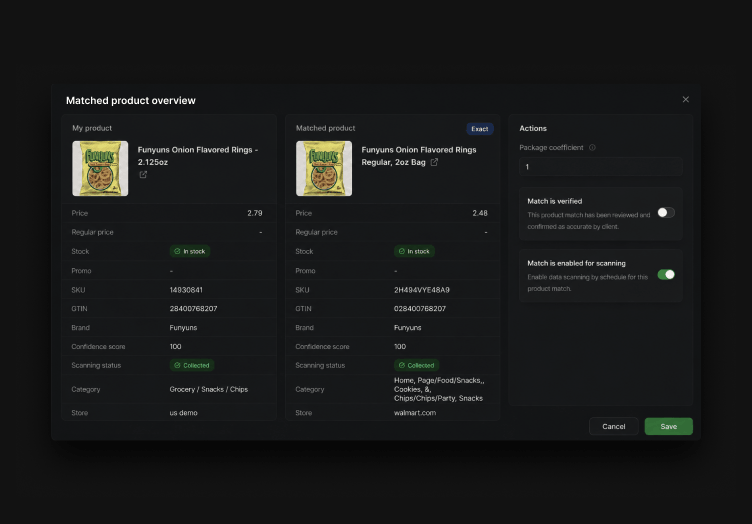
Task: Click Collected status badge of My product
Action: point(192,365)
